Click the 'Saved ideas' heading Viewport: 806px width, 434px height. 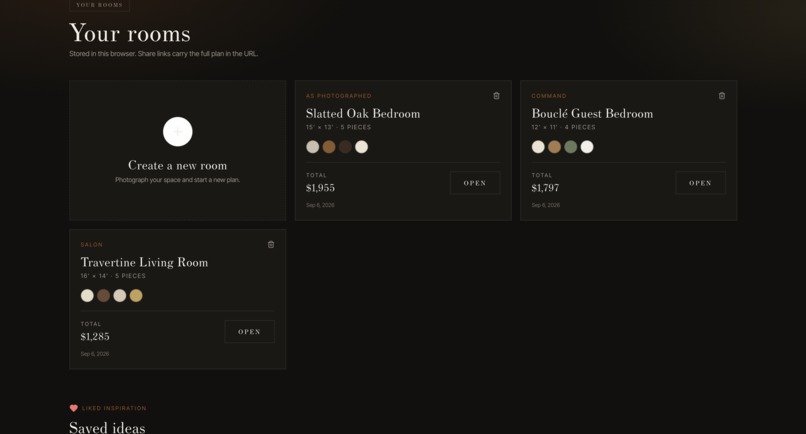(x=107, y=427)
